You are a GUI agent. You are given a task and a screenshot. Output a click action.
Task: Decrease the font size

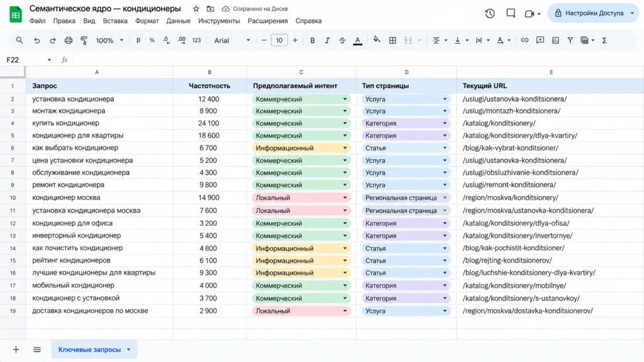tap(264, 40)
